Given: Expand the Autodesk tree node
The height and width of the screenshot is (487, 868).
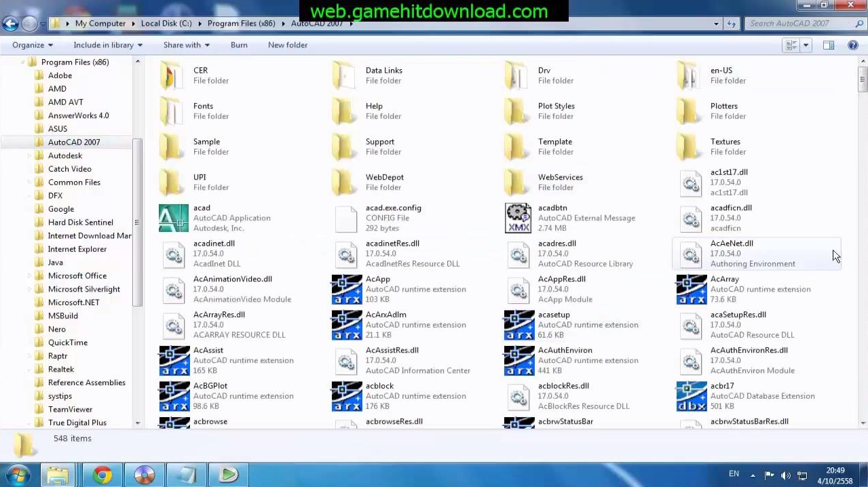Looking at the screenshot, I should (30, 155).
